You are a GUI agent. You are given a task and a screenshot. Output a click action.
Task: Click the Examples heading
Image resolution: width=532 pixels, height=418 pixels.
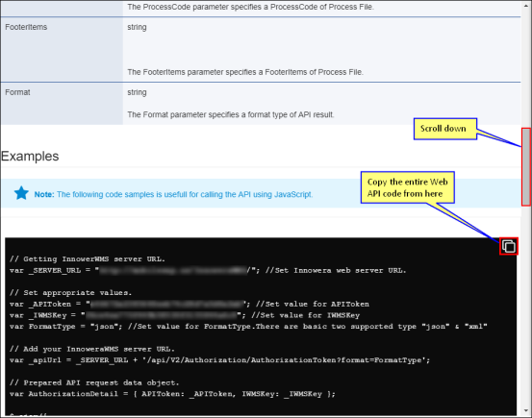30,156
